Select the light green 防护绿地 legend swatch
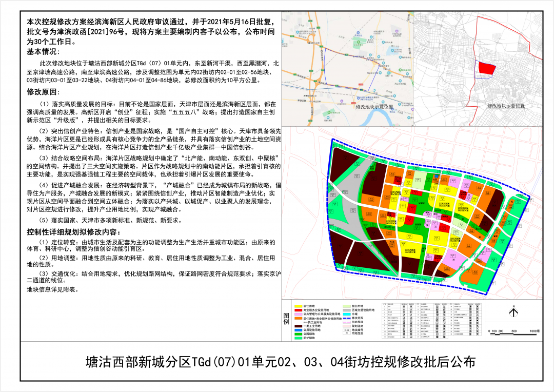 click(x=298, y=338)
